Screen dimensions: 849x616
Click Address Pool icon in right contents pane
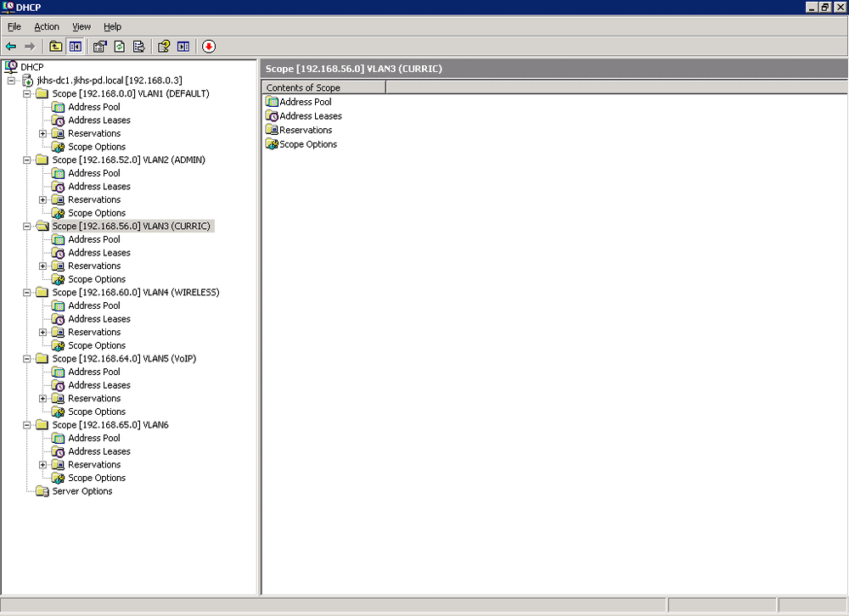272,102
